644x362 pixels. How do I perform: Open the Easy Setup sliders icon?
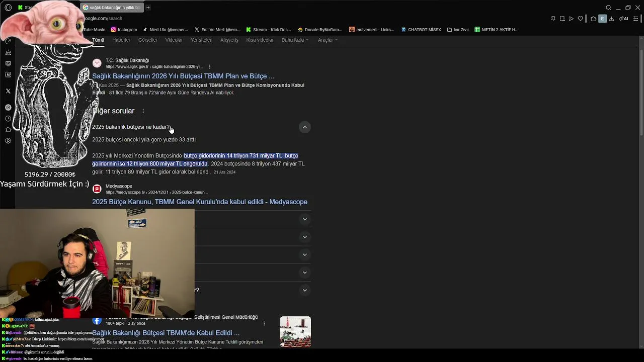coord(636,19)
